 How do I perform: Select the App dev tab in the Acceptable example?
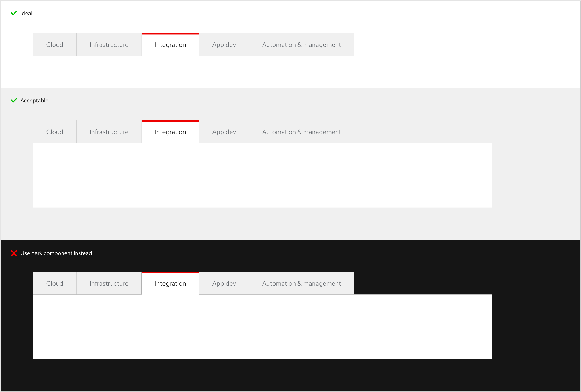click(224, 132)
